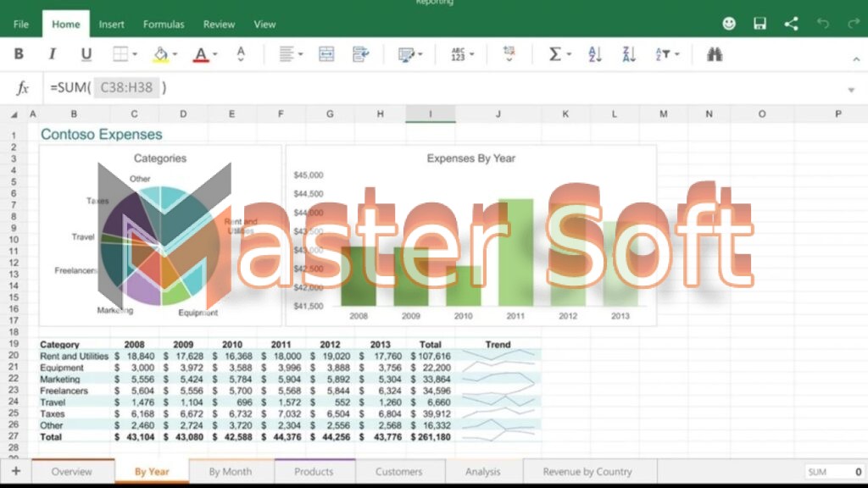Click the Merge Cells icon
The image size is (868, 488).
point(326,53)
